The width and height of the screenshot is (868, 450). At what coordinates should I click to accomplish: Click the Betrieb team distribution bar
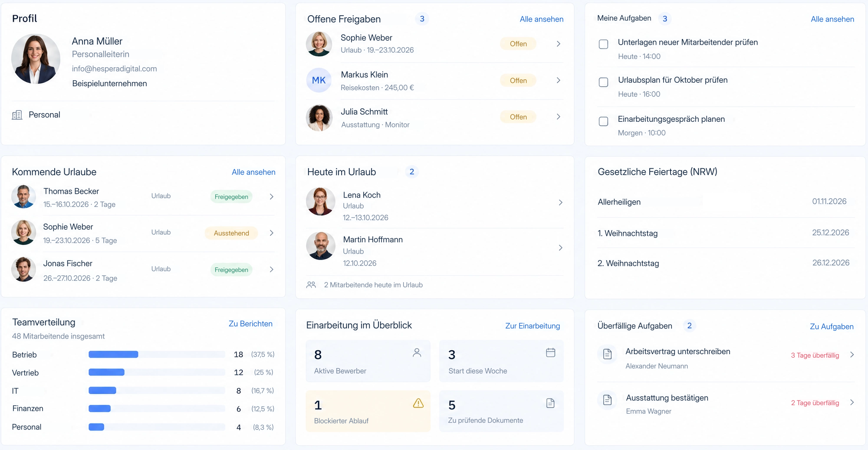[157, 354]
